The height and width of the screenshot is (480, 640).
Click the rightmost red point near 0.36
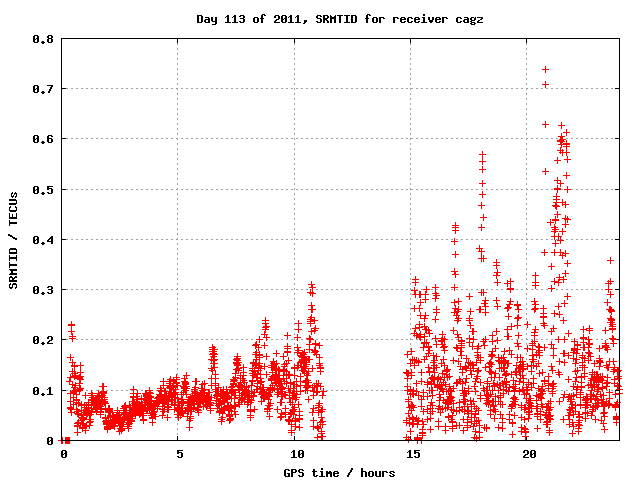pos(610,260)
